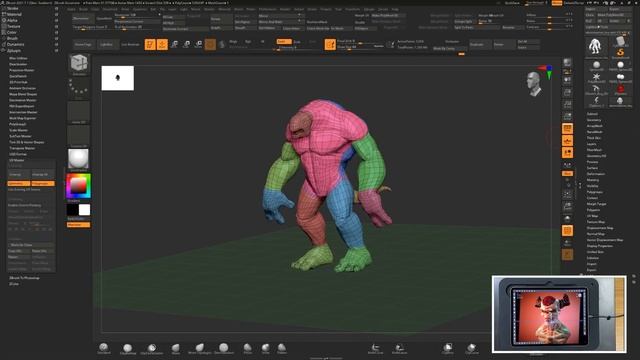Select the white main color swatch
640x360 pixels.
tap(84, 210)
